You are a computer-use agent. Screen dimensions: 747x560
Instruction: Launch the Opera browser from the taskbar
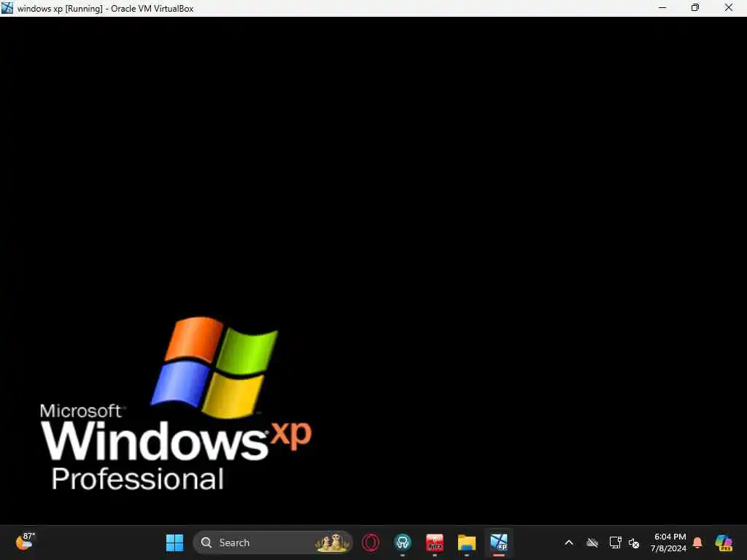371,542
